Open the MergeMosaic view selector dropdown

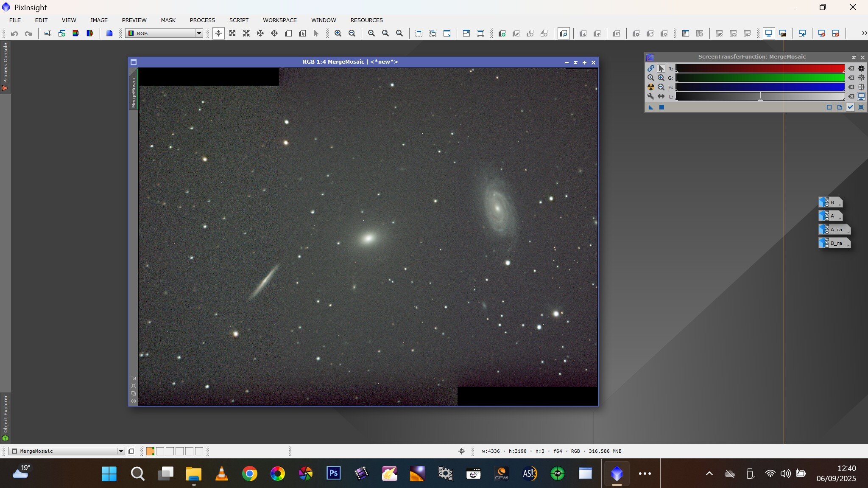121,451
